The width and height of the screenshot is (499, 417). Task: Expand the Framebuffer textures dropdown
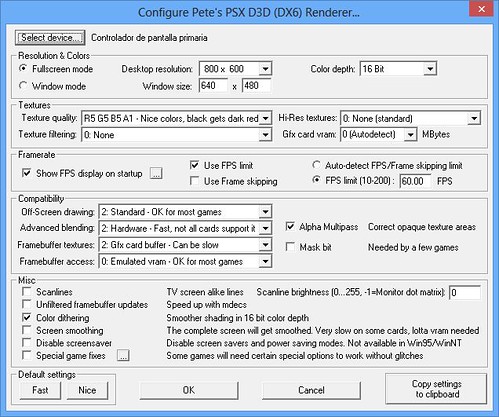[x=185, y=245]
